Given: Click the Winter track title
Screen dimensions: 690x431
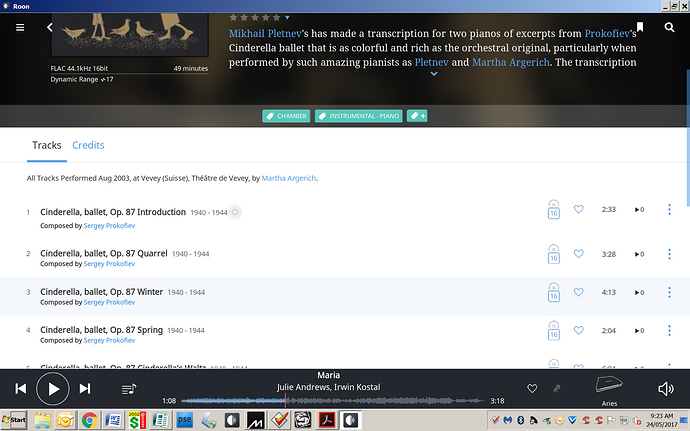Looking at the screenshot, I should click(102, 292).
